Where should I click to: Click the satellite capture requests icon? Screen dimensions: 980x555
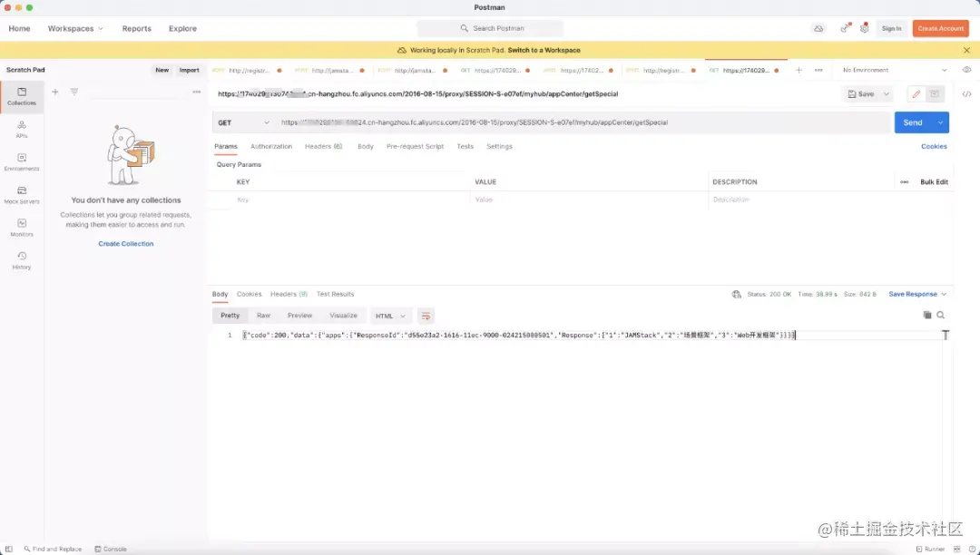click(845, 28)
